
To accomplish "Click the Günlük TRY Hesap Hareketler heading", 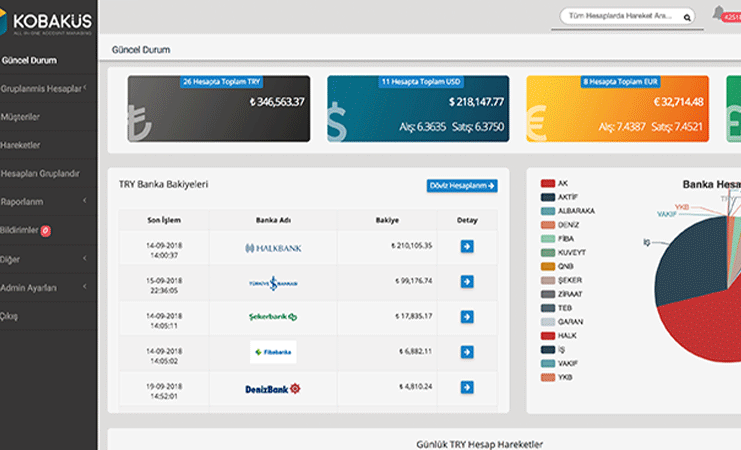I will click(x=479, y=444).
